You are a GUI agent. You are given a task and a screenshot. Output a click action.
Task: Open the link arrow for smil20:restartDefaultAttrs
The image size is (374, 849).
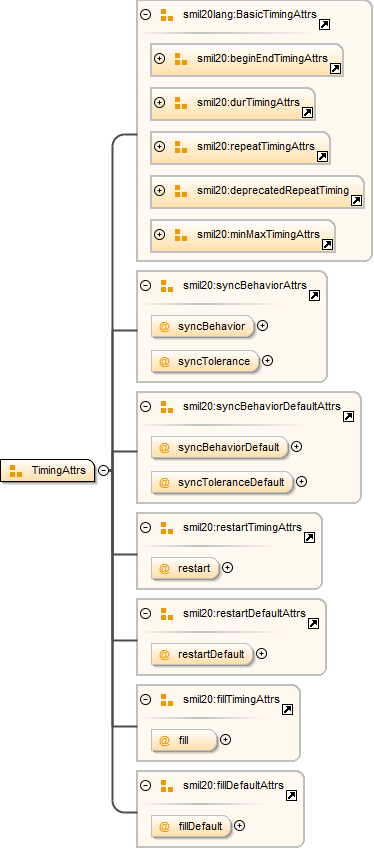[x=313, y=623]
